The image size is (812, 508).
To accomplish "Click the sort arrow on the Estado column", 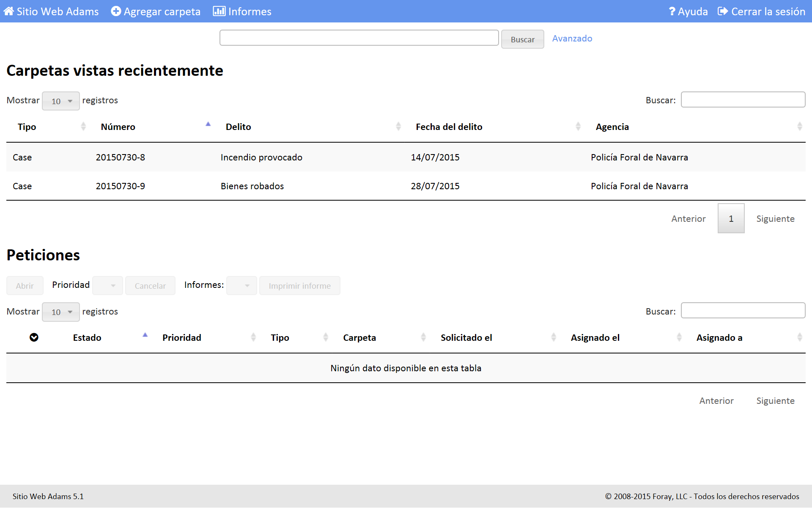I will point(145,335).
